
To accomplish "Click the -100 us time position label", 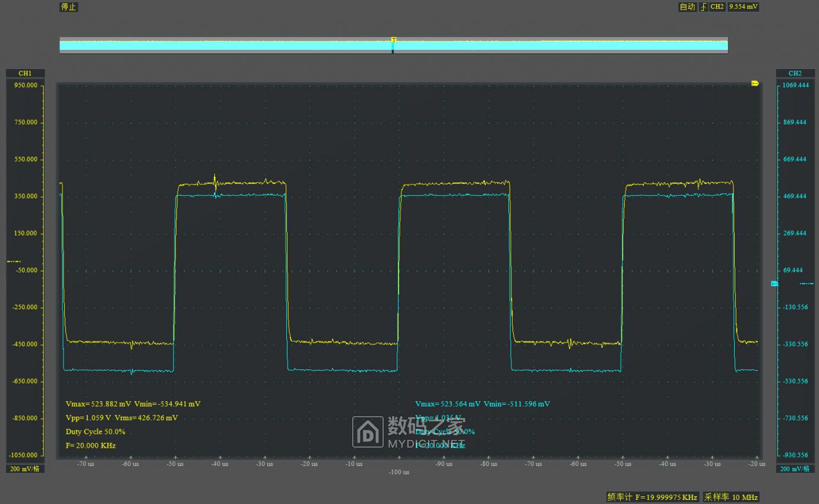I will (399, 473).
